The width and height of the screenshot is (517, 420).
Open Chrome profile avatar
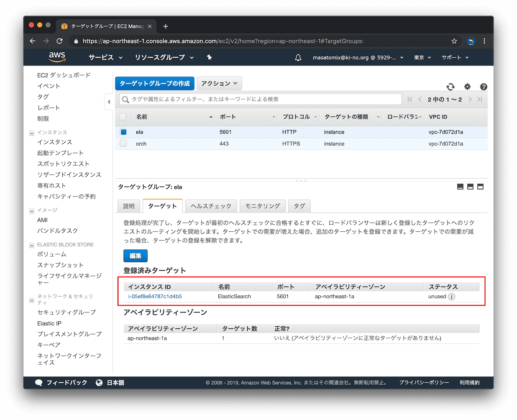[x=471, y=41]
